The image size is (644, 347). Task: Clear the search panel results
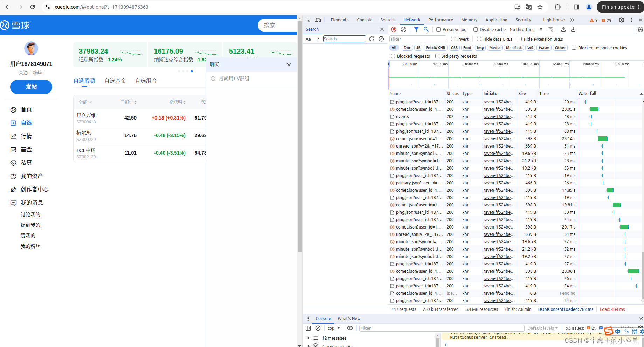click(x=381, y=39)
